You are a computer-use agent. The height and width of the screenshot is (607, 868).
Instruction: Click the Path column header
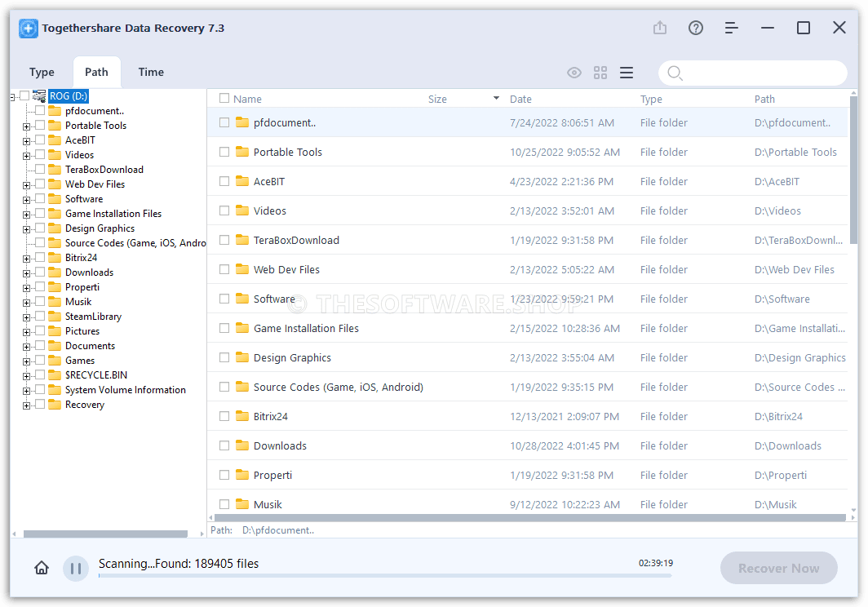764,99
